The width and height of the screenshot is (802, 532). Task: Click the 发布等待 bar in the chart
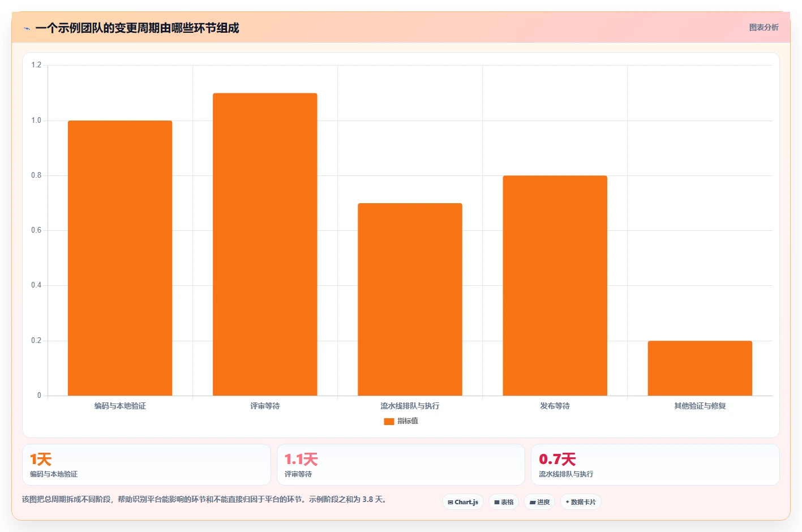click(555, 286)
